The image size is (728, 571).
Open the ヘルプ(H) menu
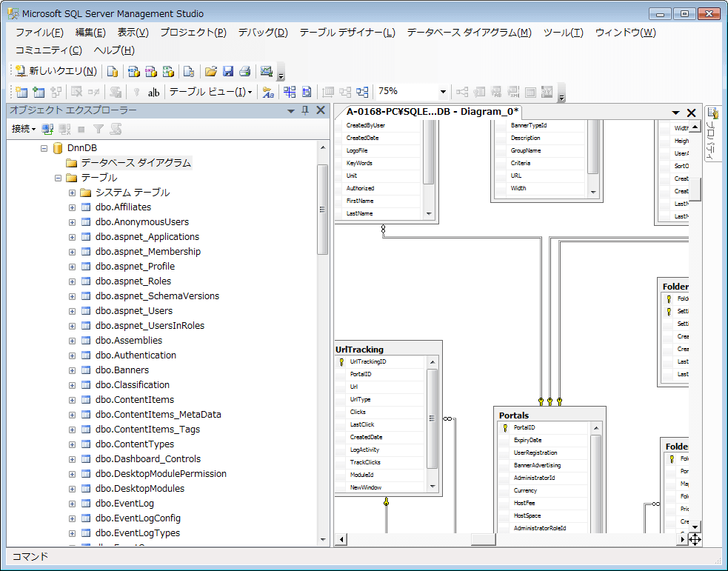click(114, 50)
